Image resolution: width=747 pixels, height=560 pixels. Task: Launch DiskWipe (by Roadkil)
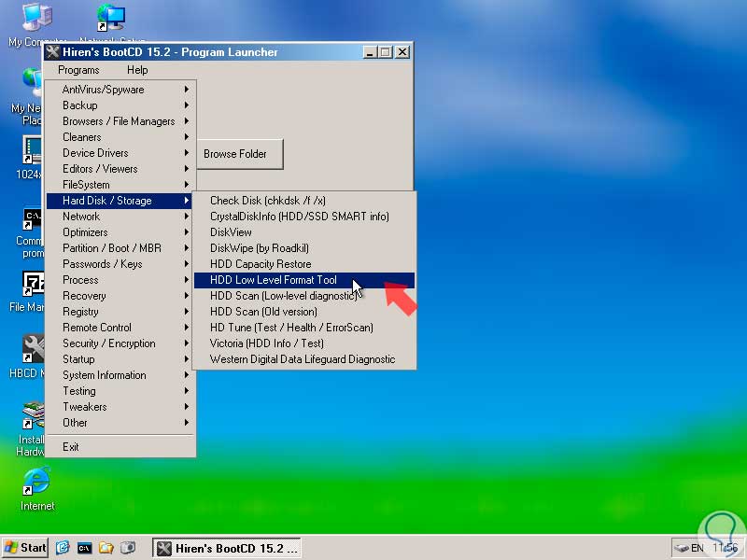click(x=304, y=248)
